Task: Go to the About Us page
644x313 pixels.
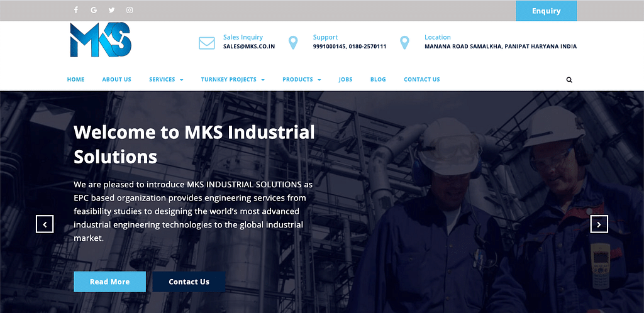Action: [116, 80]
